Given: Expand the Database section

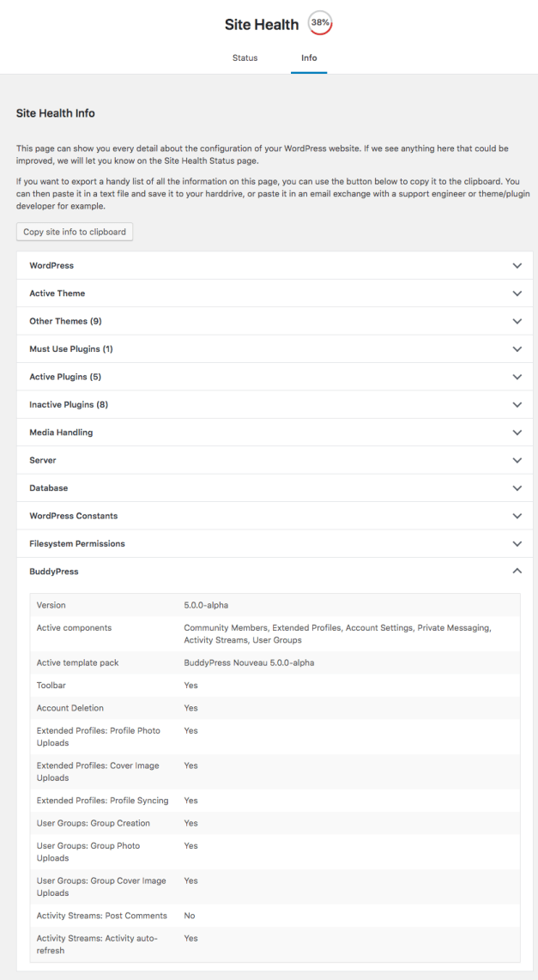Looking at the screenshot, I should (48, 488).
